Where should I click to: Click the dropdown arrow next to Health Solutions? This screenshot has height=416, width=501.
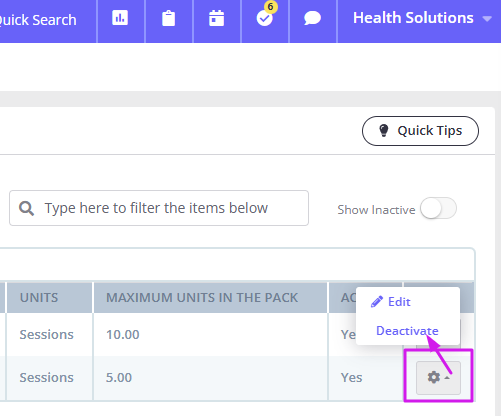487,19
